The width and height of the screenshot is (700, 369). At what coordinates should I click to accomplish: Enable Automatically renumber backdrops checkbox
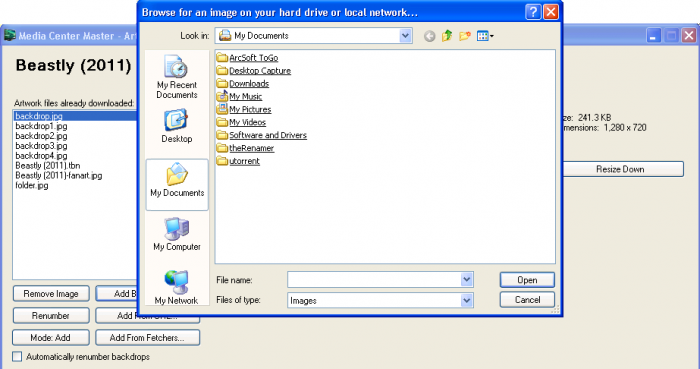click(x=17, y=357)
